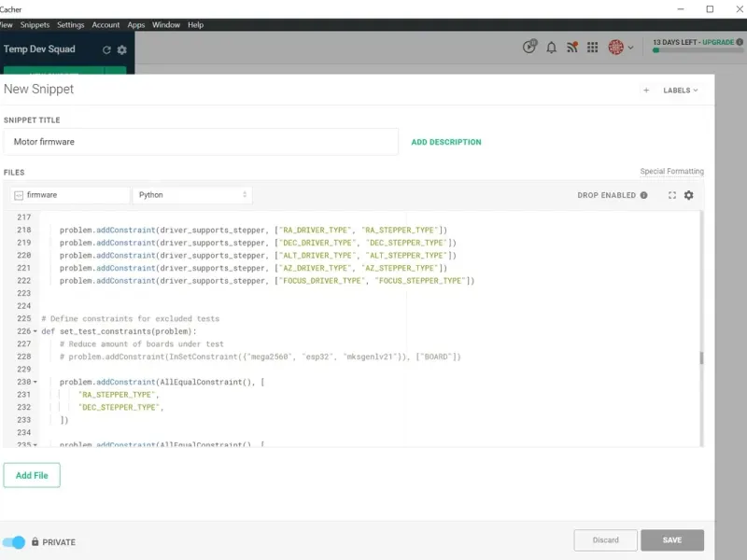Screen dimensions: 747x560
Task: Click the editor vertical scrollbar thumb
Action: point(701,357)
